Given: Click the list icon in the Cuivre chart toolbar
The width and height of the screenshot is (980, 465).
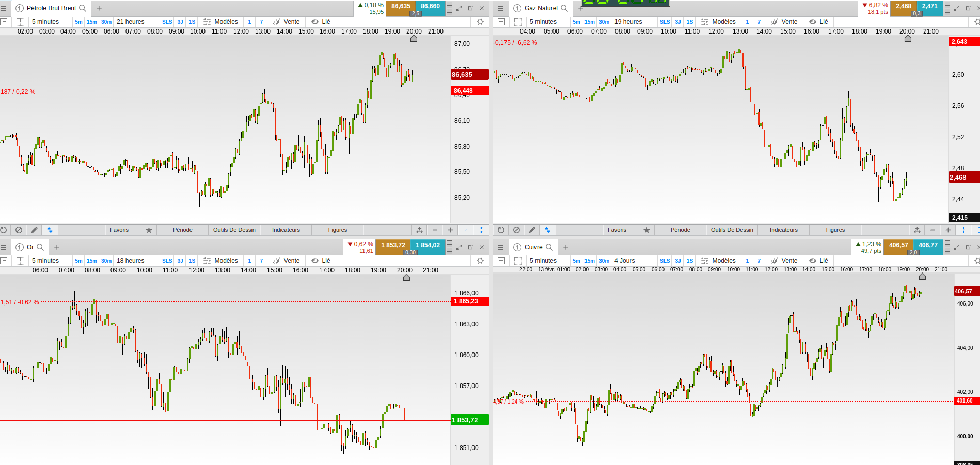Looking at the screenshot, I should click(501, 261).
